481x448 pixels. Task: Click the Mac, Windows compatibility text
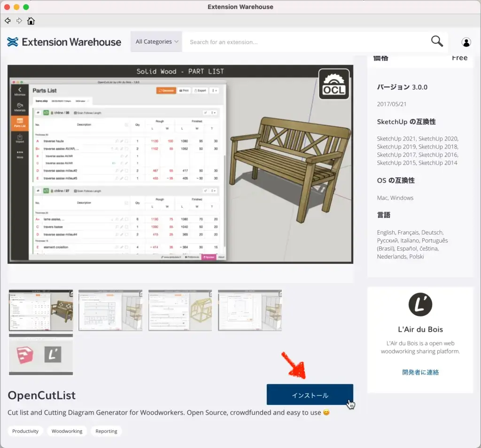[395, 198]
